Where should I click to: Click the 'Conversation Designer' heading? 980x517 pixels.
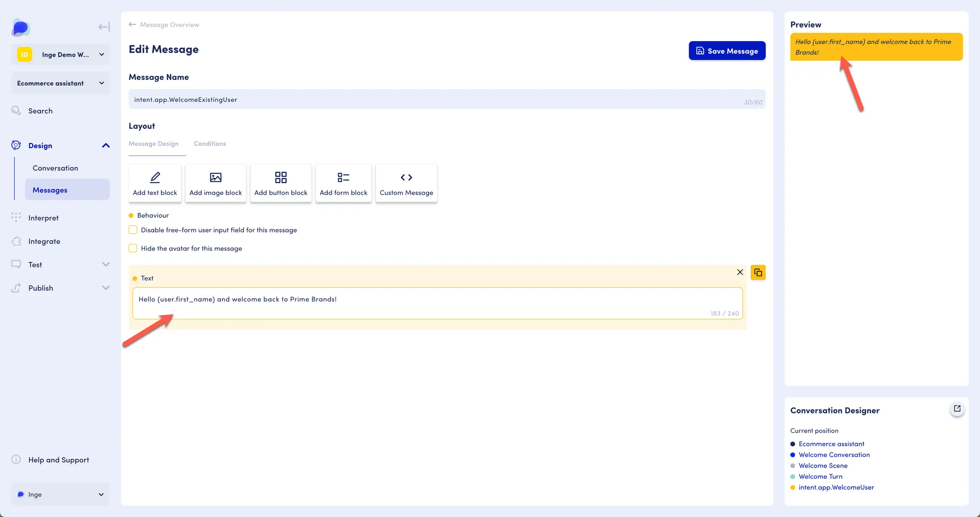(x=834, y=410)
